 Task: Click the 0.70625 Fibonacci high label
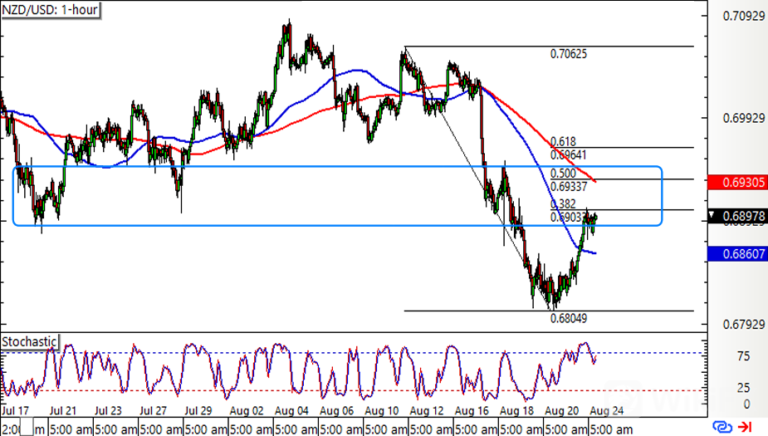click(569, 54)
